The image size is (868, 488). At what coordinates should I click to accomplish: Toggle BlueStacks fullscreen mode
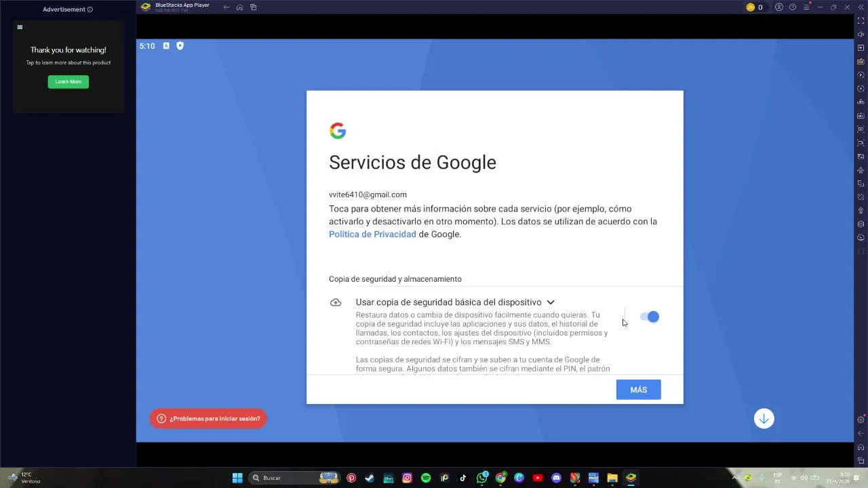pyautogui.click(x=861, y=21)
